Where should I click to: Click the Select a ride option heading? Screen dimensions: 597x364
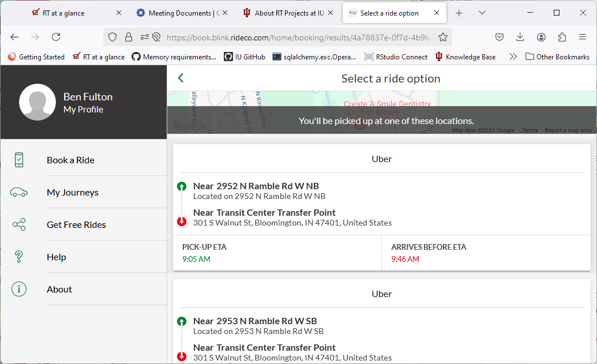391,78
